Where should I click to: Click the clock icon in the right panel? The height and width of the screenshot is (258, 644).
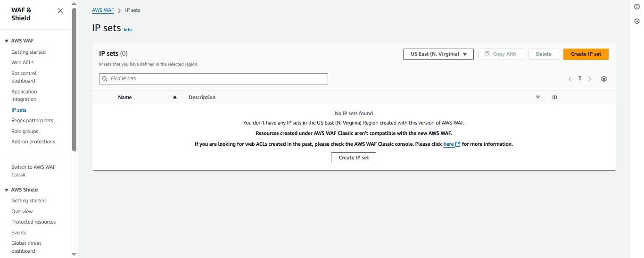(636, 21)
